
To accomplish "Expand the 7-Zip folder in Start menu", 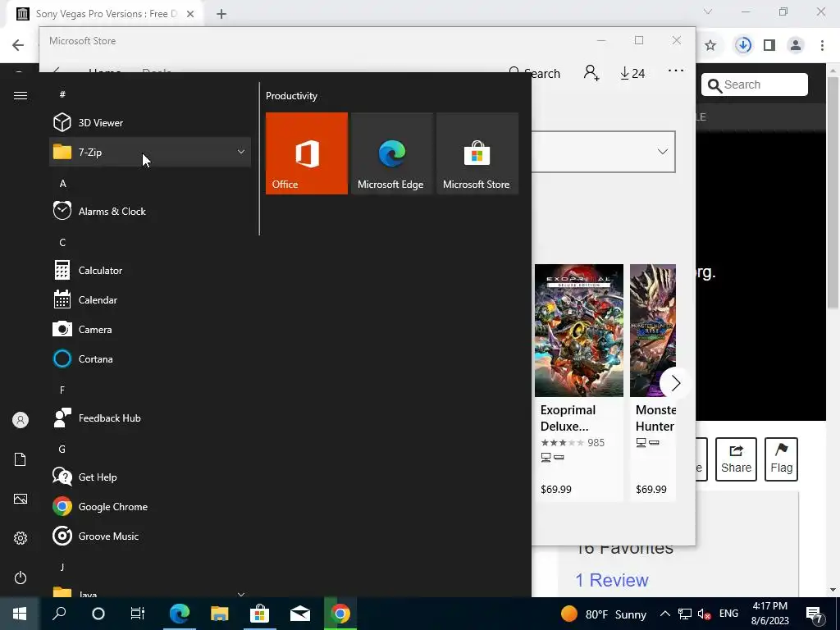I will [x=150, y=152].
